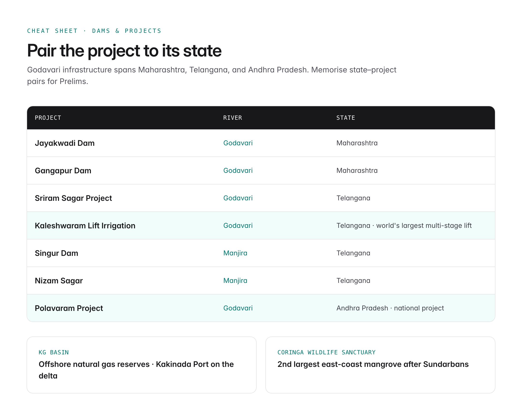Click 'Offshore natural gas reserves' card text
This screenshot has height=420, width=522.
coord(136,370)
